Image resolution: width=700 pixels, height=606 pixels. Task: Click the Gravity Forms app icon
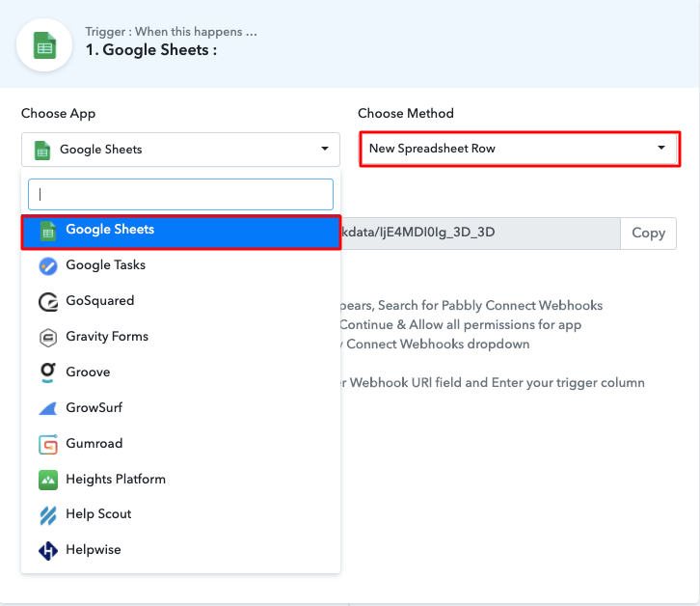point(48,338)
